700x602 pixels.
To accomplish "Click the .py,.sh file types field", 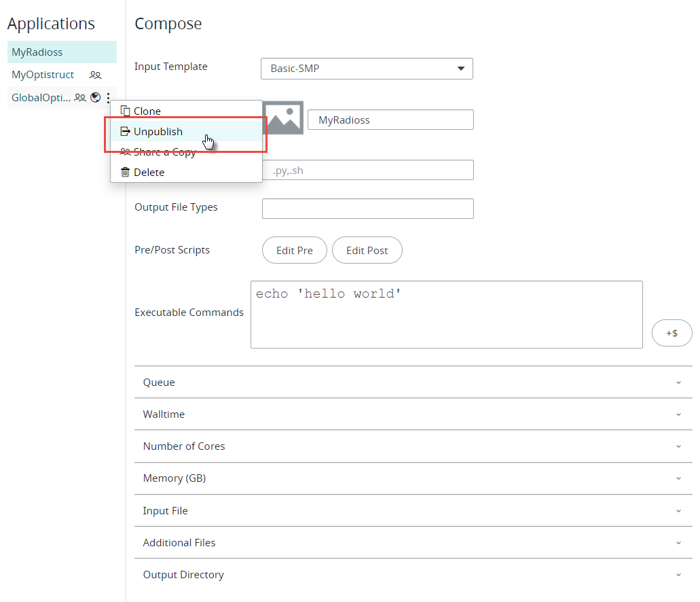I will (368, 171).
